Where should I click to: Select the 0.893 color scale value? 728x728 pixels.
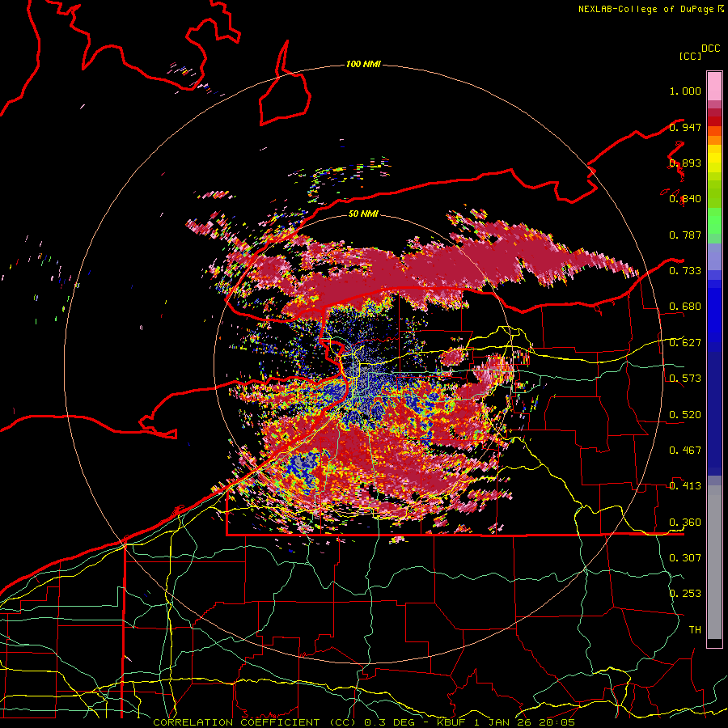685,163
